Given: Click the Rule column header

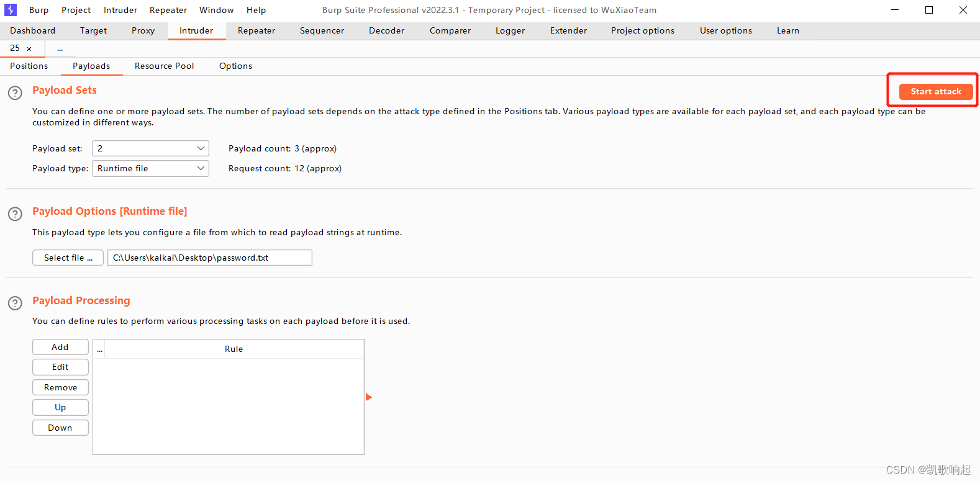Looking at the screenshot, I should click(234, 349).
